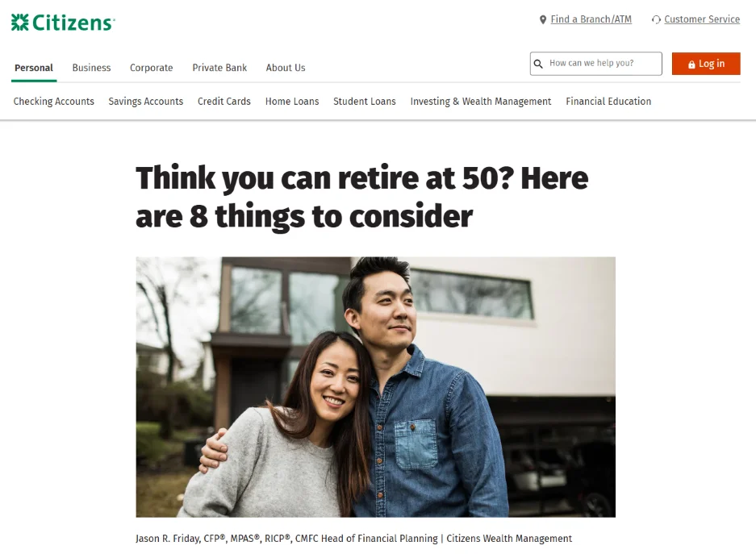Image resolution: width=756 pixels, height=554 pixels.
Task: Click the search magnifier icon
Action: [x=538, y=64]
